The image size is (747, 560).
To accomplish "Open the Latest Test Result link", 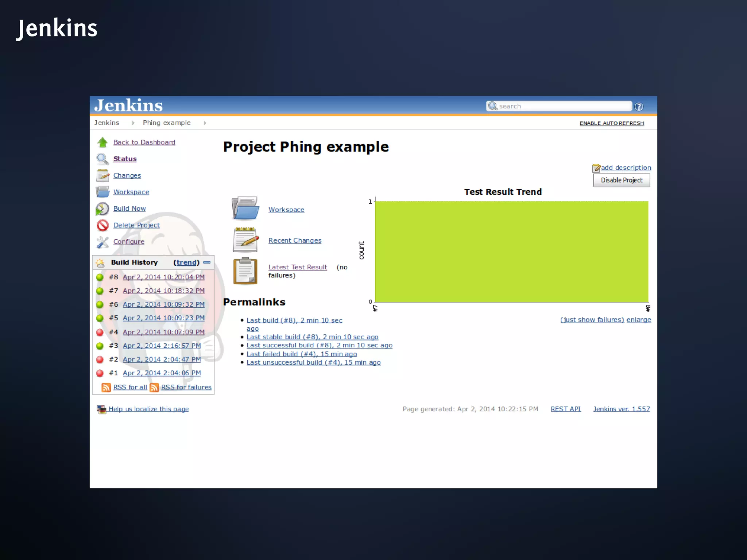I will 298,267.
